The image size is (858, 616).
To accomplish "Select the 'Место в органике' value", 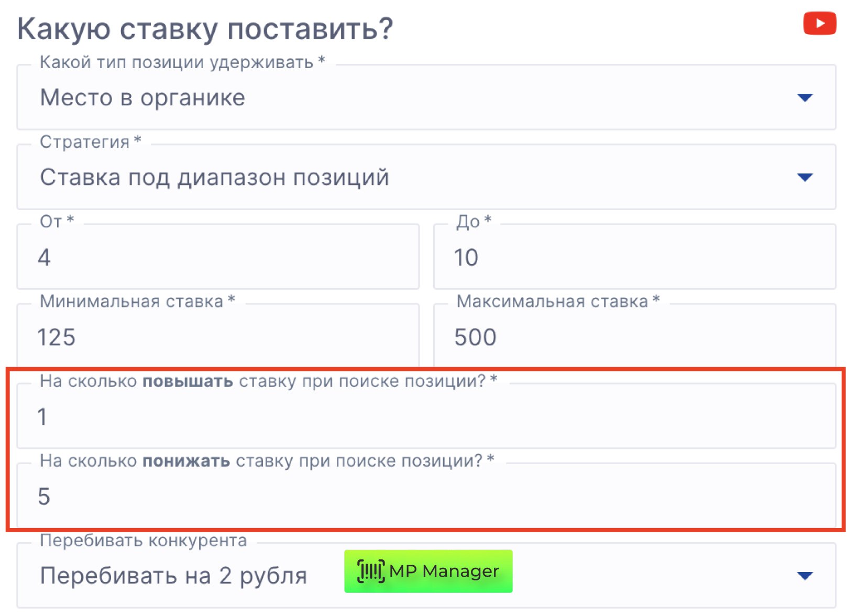I will 142,98.
